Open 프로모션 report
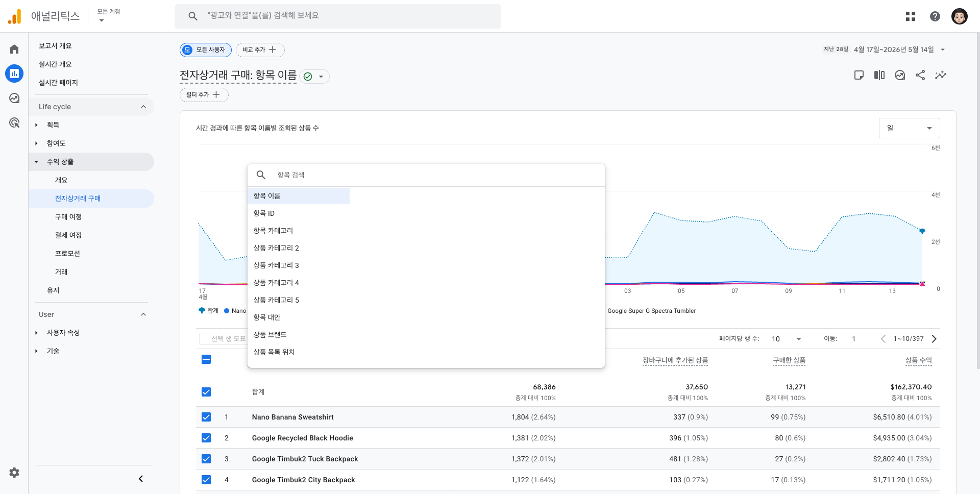This screenshot has width=980, height=494. tap(67, 254)
